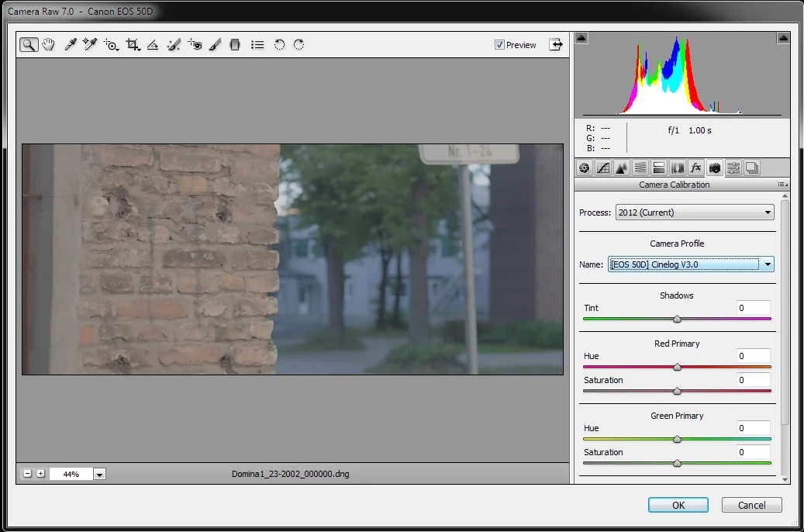
Task: Select the Color Sampler tool
Action: 90,45
